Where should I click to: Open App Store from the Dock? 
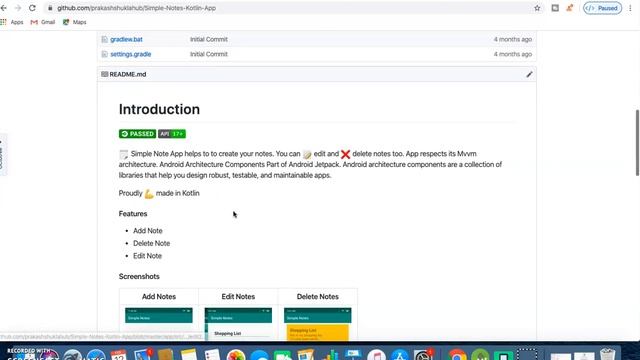coord(400,354)
